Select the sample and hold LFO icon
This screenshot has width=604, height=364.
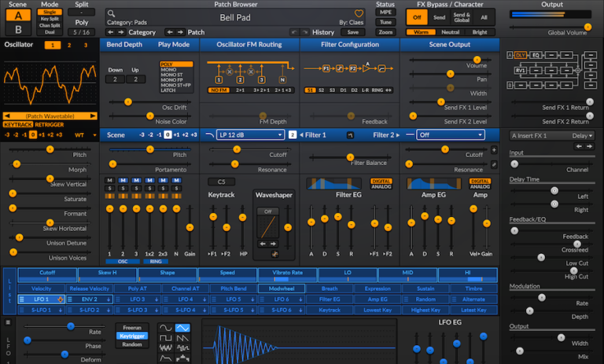point(182,347)
